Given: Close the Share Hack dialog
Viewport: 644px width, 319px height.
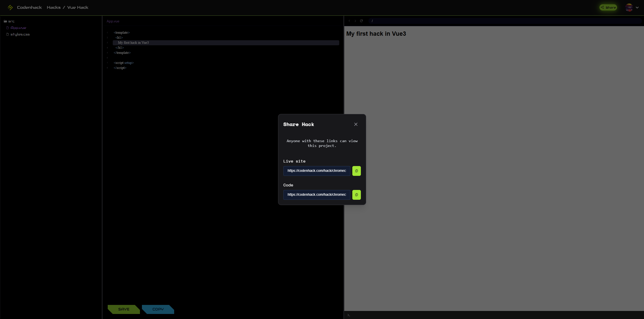Looking at the screenshot, I should [356, 124].
